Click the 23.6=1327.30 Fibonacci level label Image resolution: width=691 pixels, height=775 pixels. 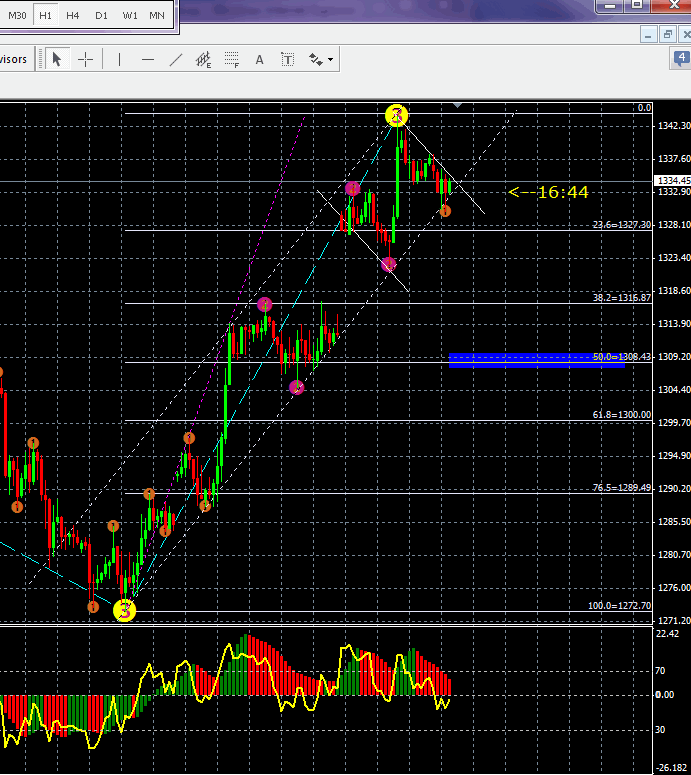(x=622, y=225)
